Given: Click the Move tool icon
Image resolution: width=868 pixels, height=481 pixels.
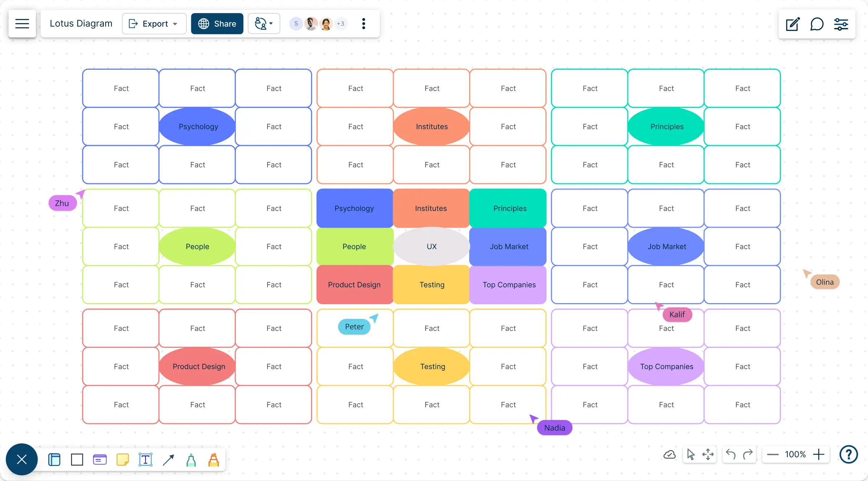Looking at the screenshot, I should click(x=708, y=454).
